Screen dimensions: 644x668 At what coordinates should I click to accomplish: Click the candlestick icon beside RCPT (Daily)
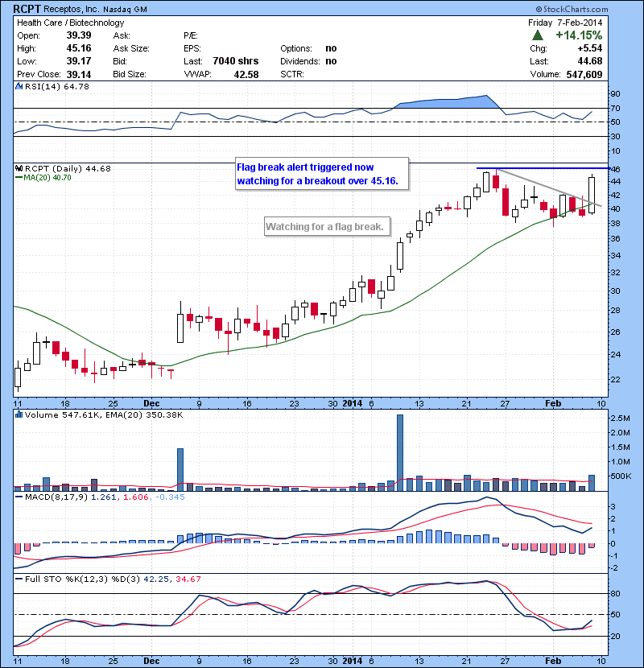click(x=19, y=168)
